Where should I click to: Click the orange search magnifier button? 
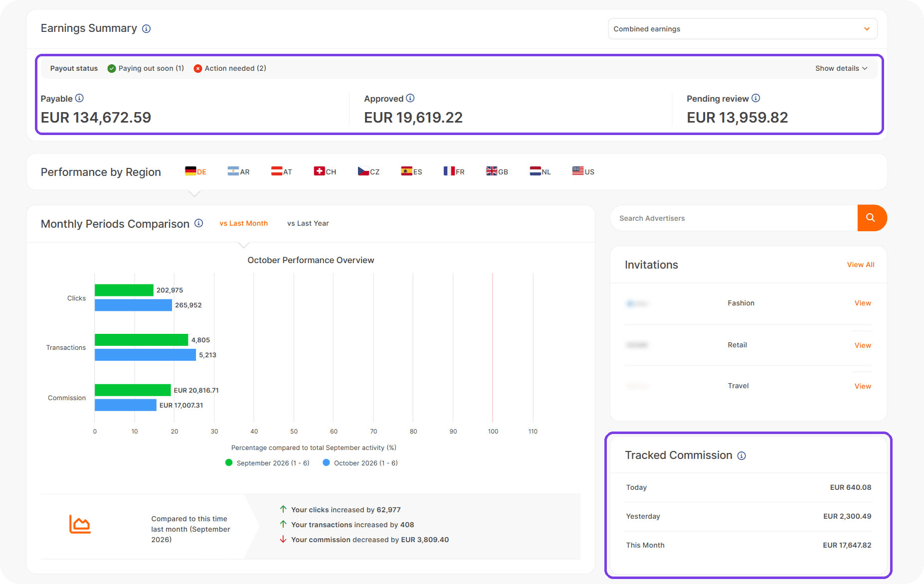tap(872, 218)
